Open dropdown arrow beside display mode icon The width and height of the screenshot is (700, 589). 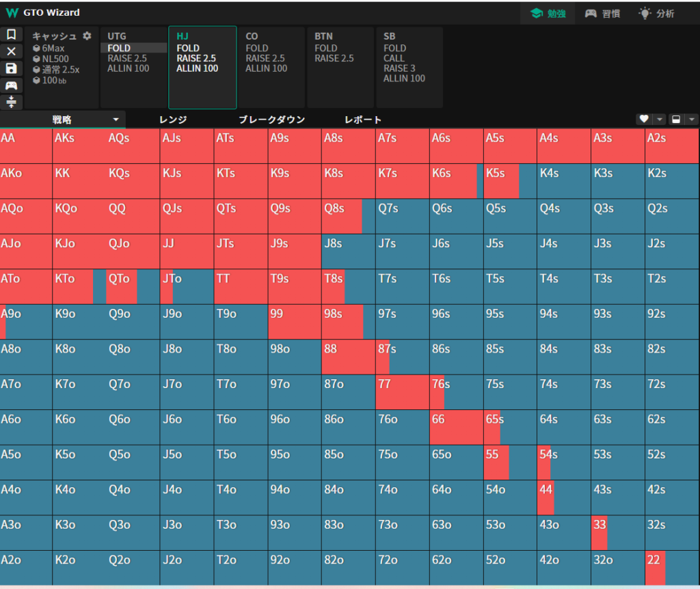point(692,119)
